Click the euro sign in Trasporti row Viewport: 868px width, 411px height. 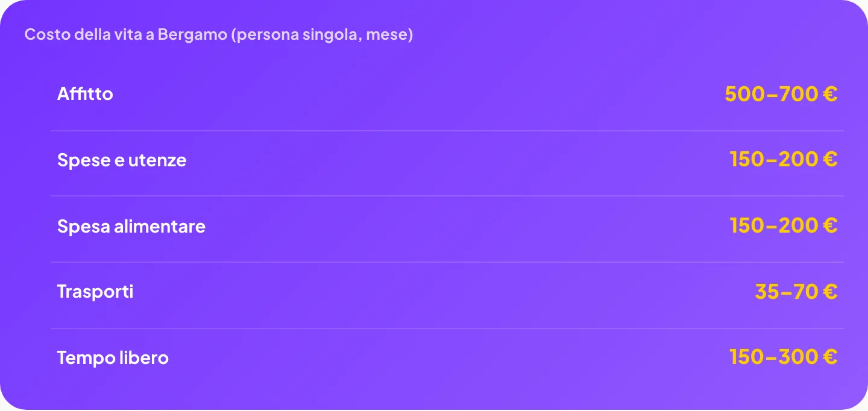830,292
